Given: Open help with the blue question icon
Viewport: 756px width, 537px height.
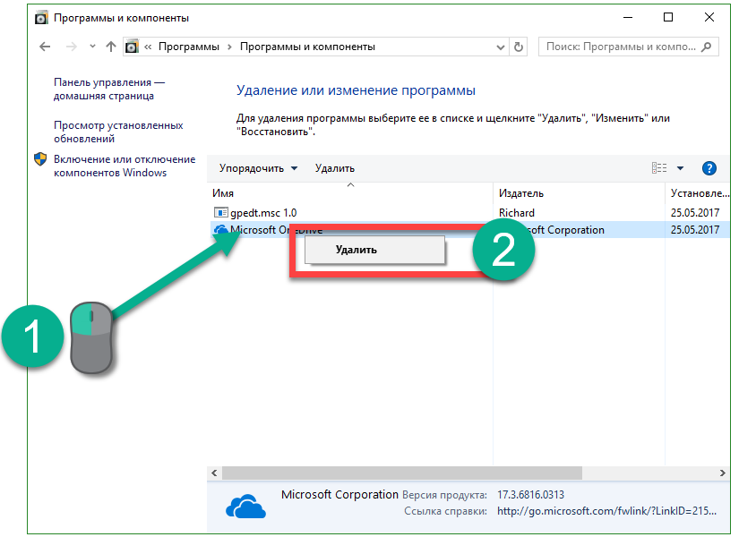Looking at the screenshot, I should point(709,168).
